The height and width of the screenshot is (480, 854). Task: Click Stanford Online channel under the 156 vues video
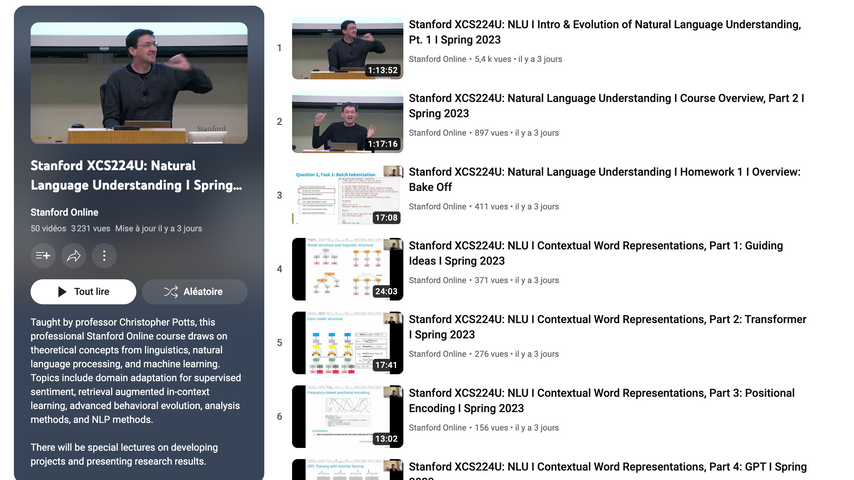437,428
